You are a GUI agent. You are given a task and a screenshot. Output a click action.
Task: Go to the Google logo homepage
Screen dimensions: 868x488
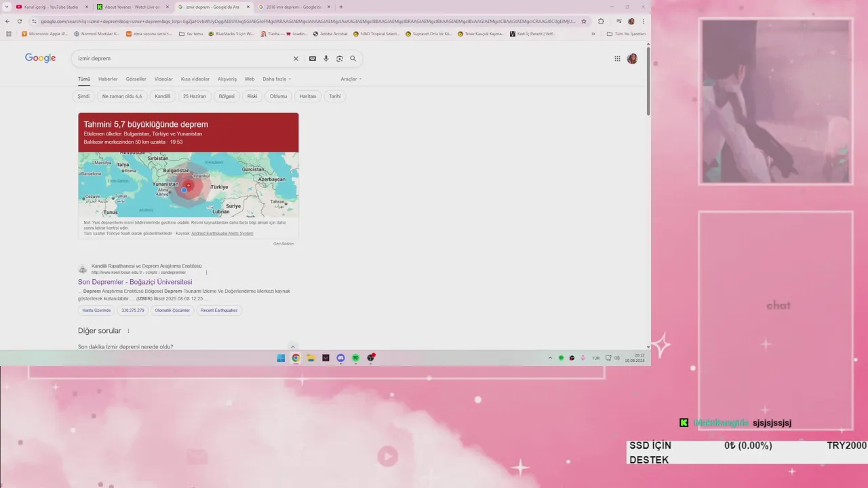[x=41, y=58]
